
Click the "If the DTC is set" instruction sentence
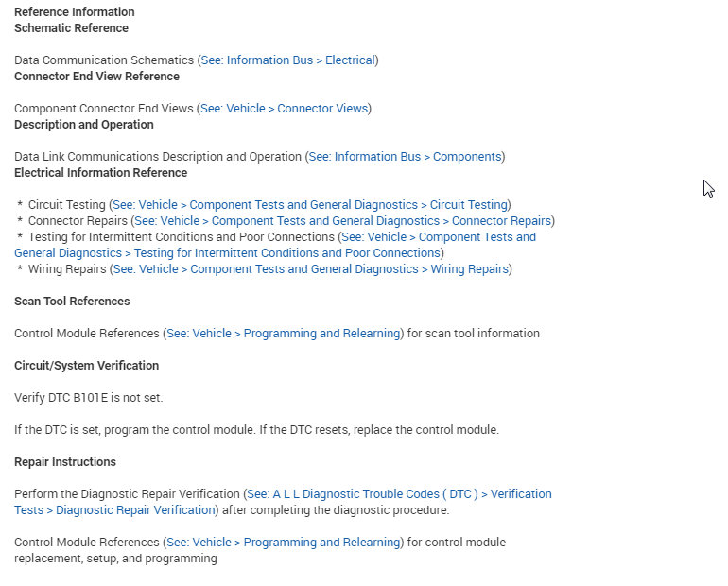(x=256, y=430)
